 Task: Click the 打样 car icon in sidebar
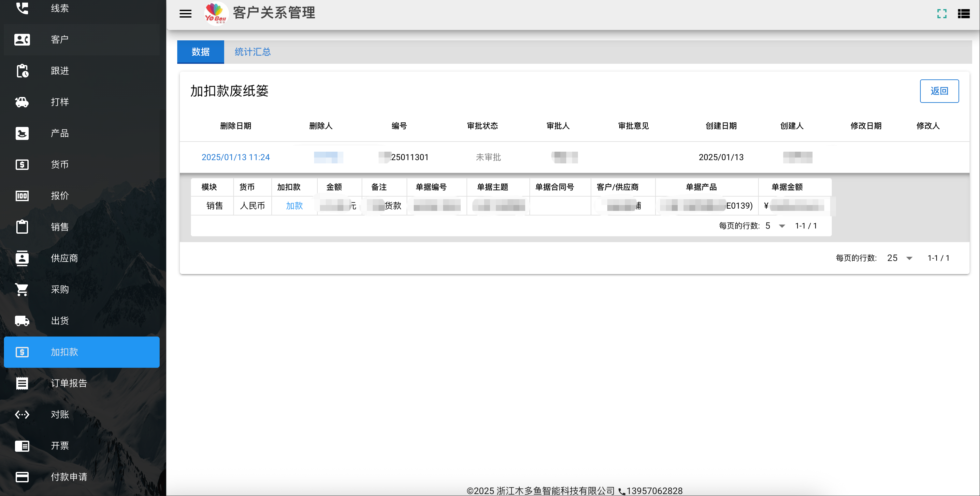click(22, 102)
